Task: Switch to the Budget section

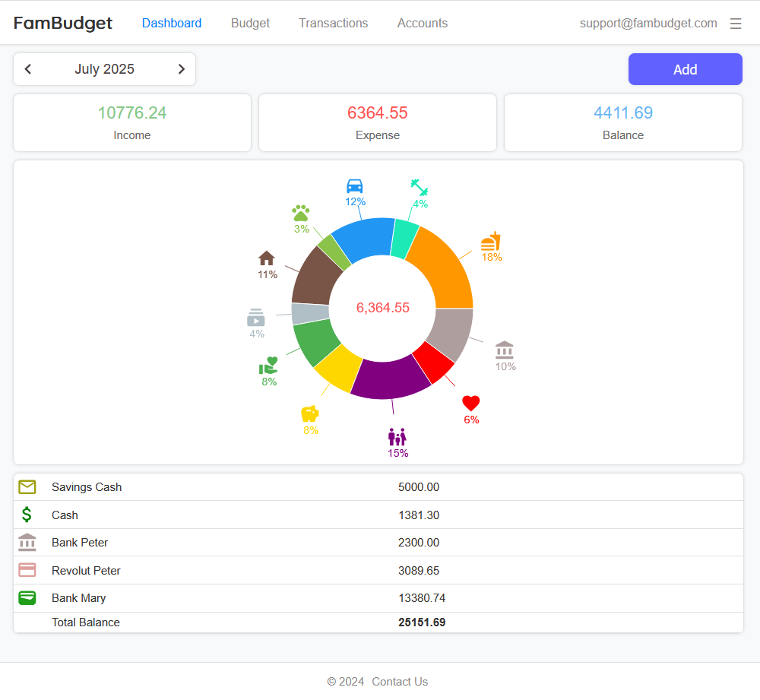Action: (250, 23)
